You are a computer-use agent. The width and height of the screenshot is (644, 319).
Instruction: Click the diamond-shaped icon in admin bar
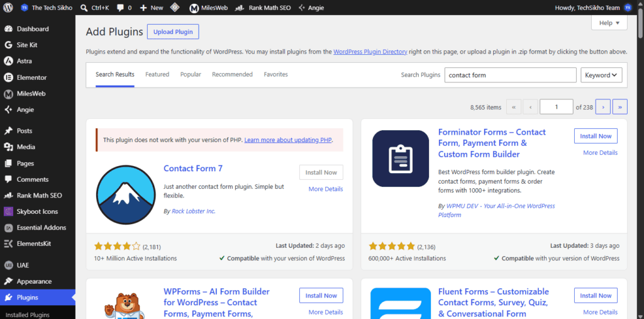click(175, 8)
